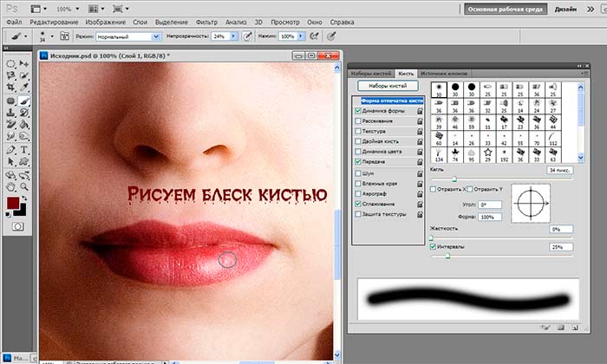Image resolution: width=607 pixels, height=364 pixels.
Task: Switch to the Наборы кистей tab
Action: (x=370, y=74)
